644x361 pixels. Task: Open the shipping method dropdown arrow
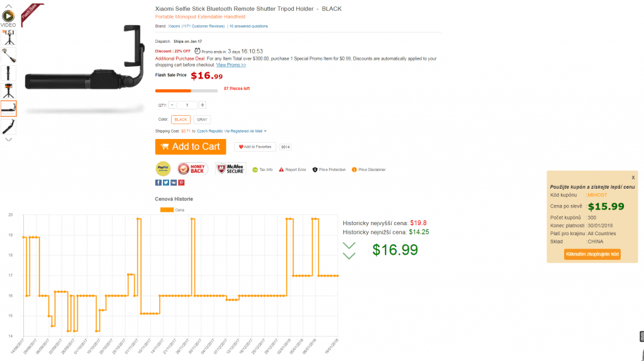265,131
